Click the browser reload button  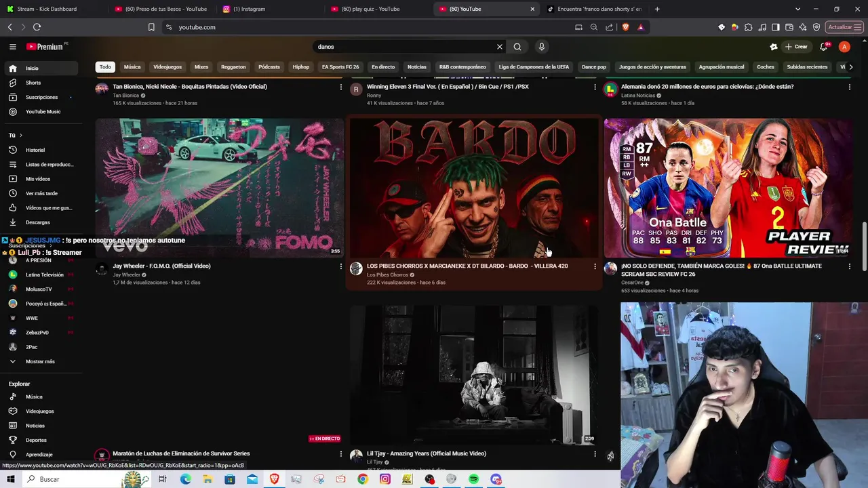coord(37,27)
